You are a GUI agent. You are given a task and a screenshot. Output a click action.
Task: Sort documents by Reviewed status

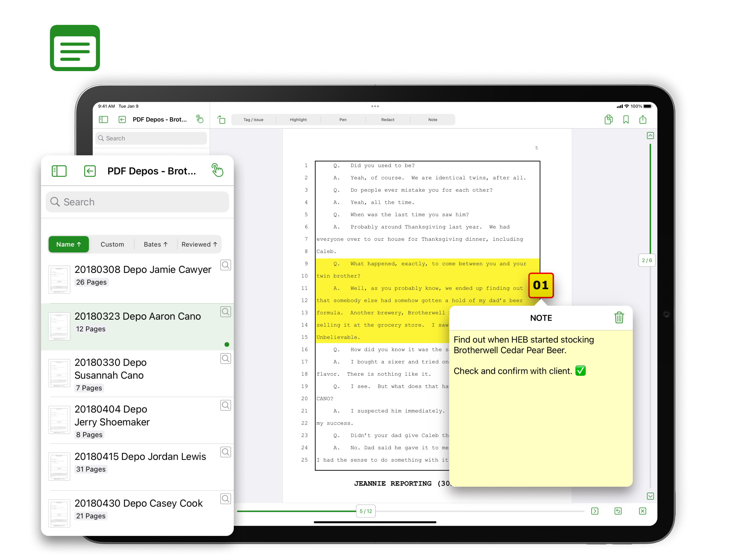pos(199,244)
